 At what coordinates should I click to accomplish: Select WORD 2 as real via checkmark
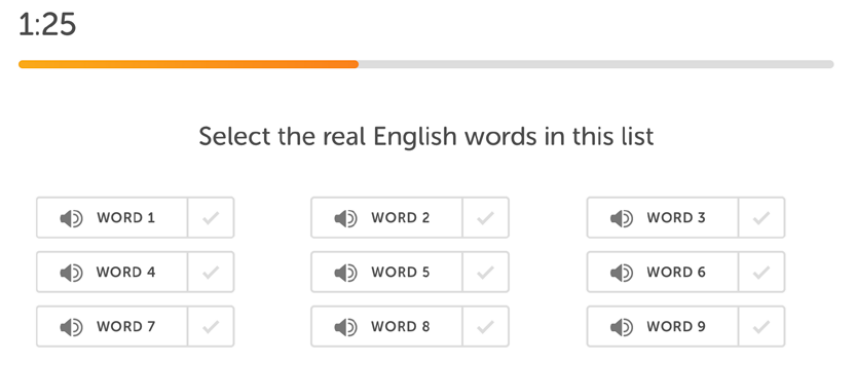pyautogui.click(x=485, y=218)
